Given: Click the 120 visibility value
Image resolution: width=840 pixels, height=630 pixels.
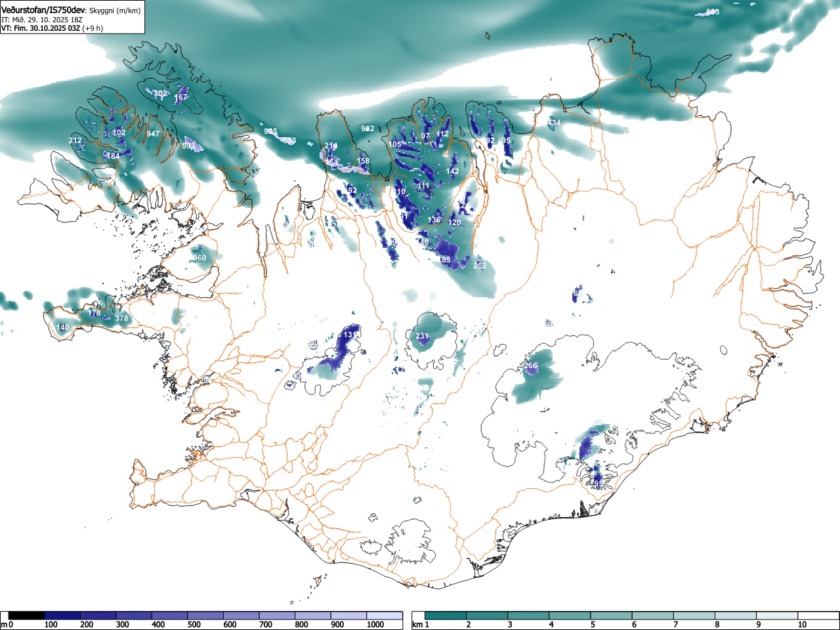Looking at the screenshot, I should (x=454, y=222).
